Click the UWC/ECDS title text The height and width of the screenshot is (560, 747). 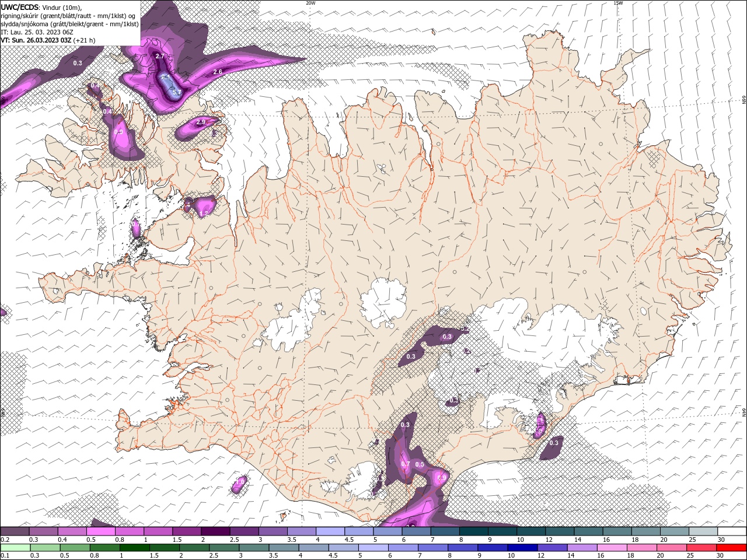[x=19, y=6]
